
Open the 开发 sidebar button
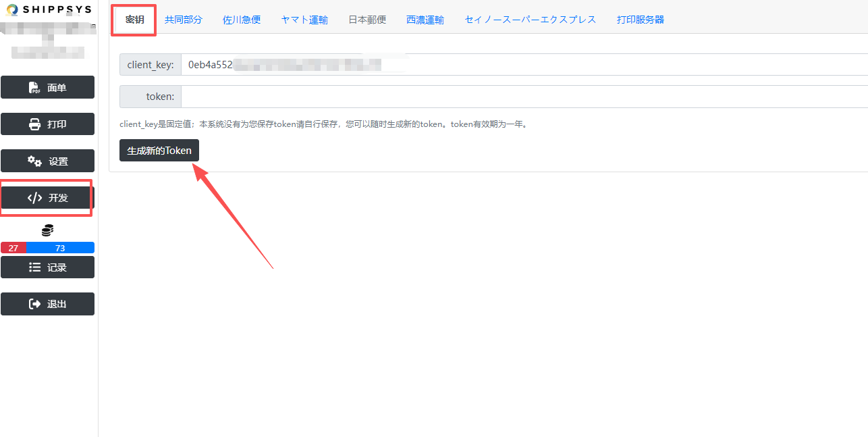pos(47,198)
